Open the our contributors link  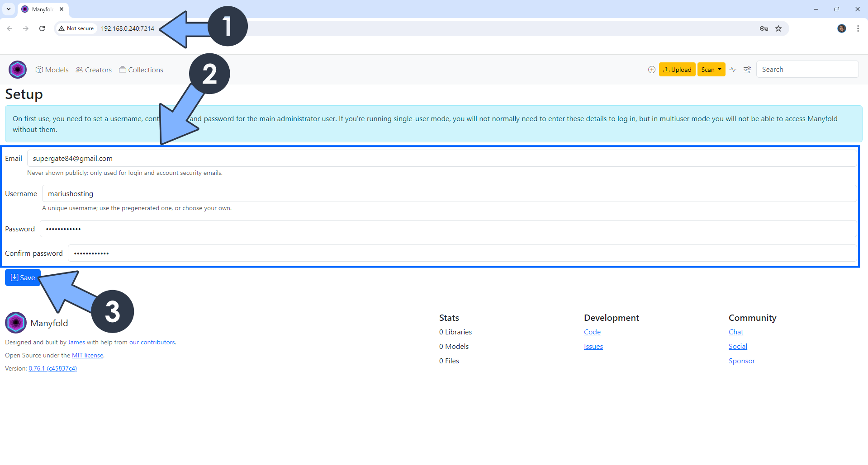coord(152,343)
